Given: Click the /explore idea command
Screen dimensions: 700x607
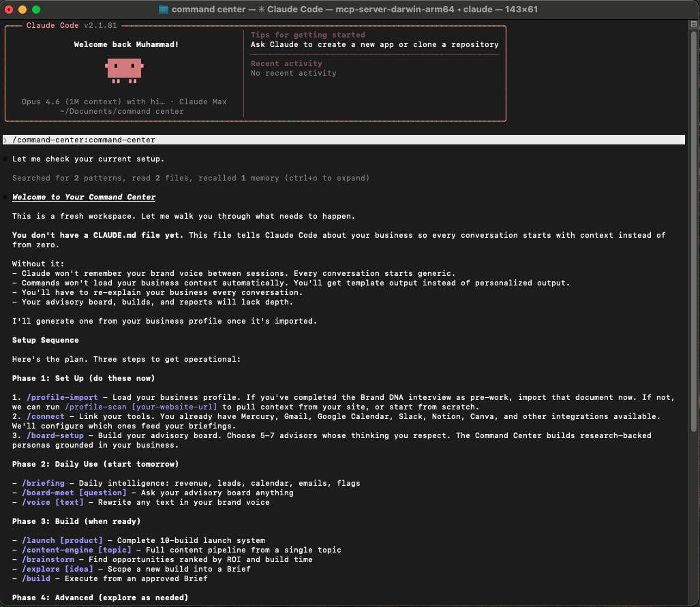Looking at the screenshot, I should point(58,569).
